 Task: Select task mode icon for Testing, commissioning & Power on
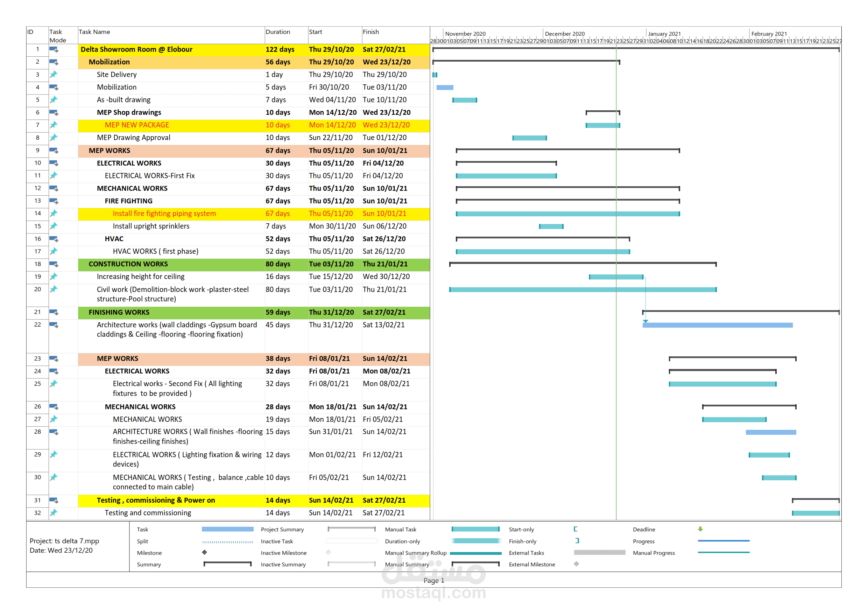(54, 501)
